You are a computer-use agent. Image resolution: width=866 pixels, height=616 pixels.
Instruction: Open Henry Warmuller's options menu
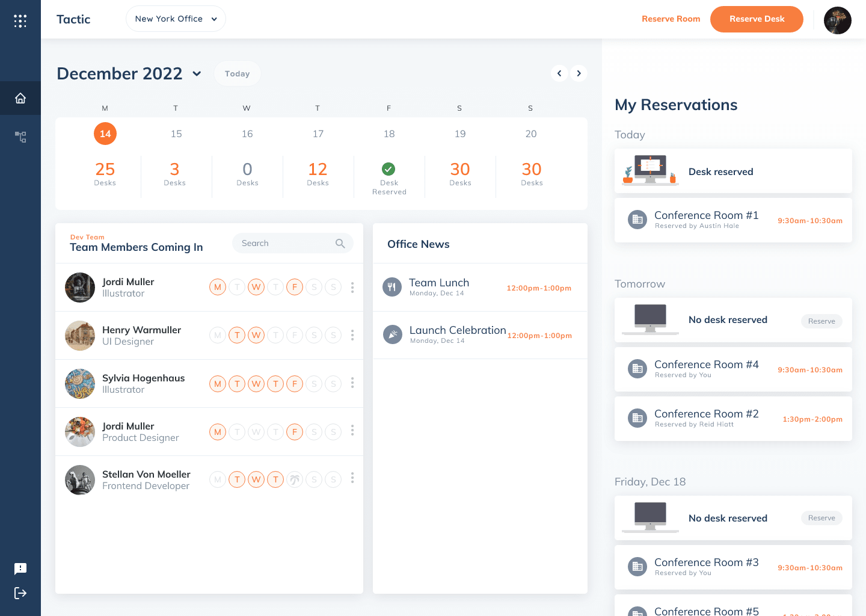click(x=352, y=335)
